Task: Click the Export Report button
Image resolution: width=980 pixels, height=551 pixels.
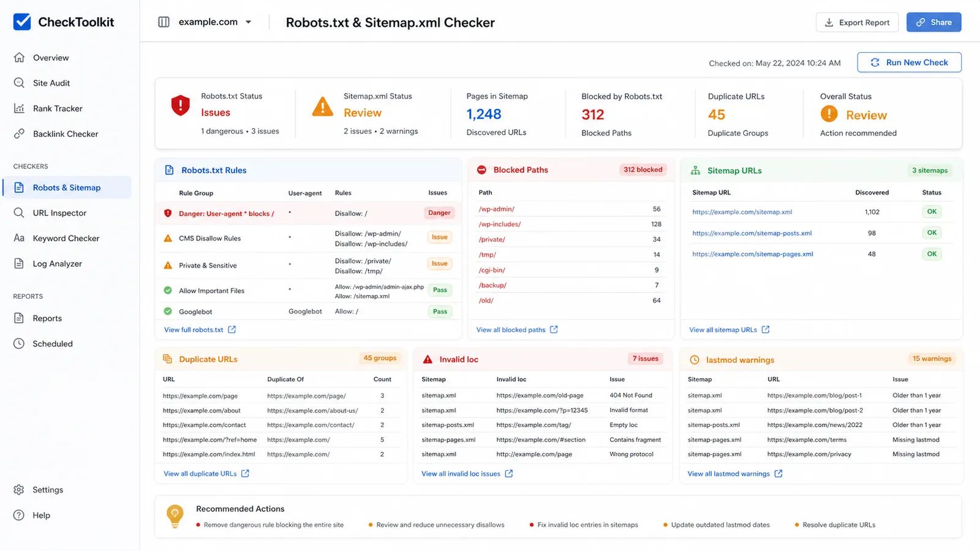Action: pos(857,22)
